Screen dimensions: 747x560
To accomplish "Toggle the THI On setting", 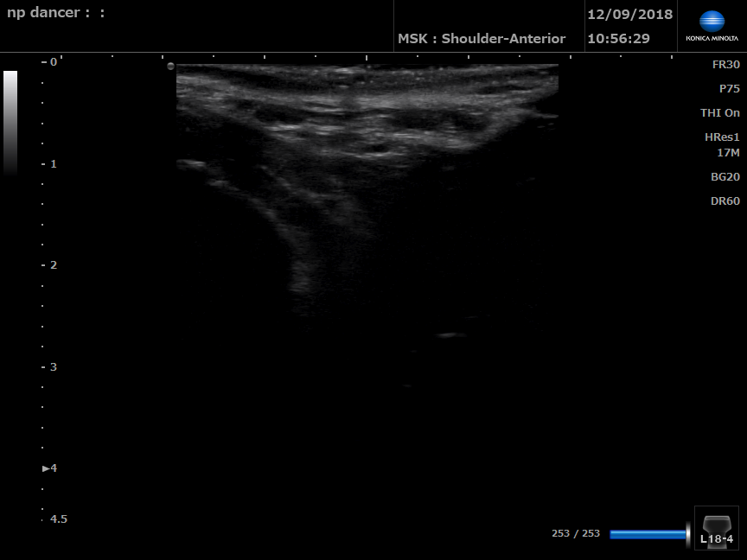I will [x=719, y=113].
